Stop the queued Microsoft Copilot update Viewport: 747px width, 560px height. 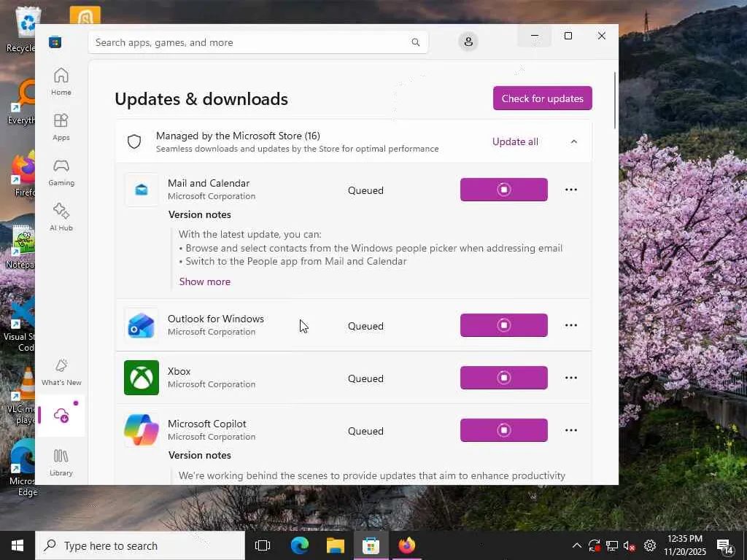[x=503, y=430]
